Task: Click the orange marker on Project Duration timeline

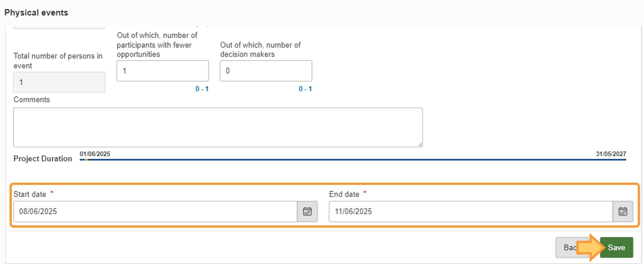Action: pyautogui.click(x=86, y=160)
